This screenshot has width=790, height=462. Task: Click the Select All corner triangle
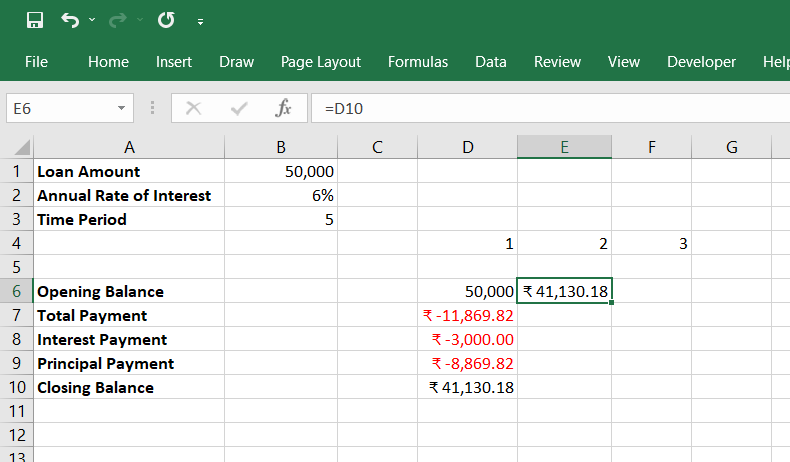tap(17, 148)
